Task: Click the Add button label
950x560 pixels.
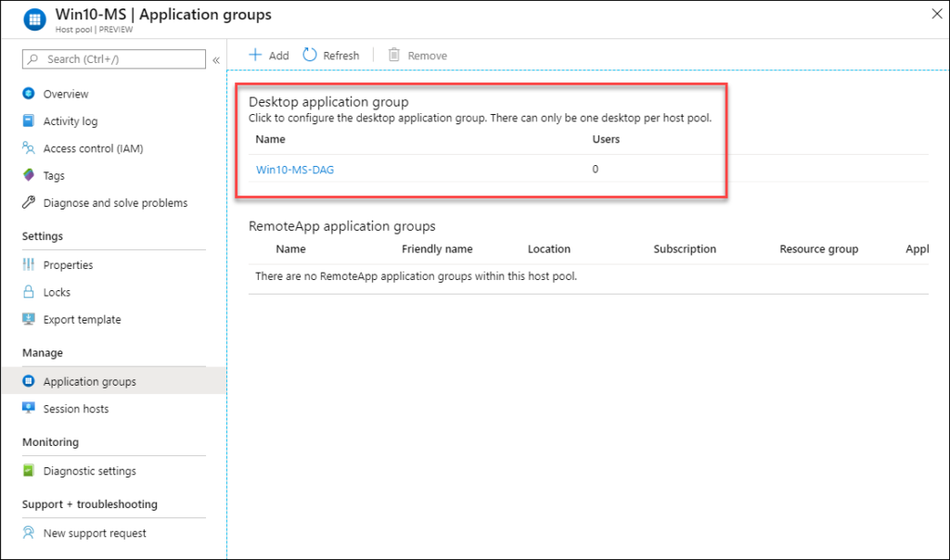Action: (278, 56)
